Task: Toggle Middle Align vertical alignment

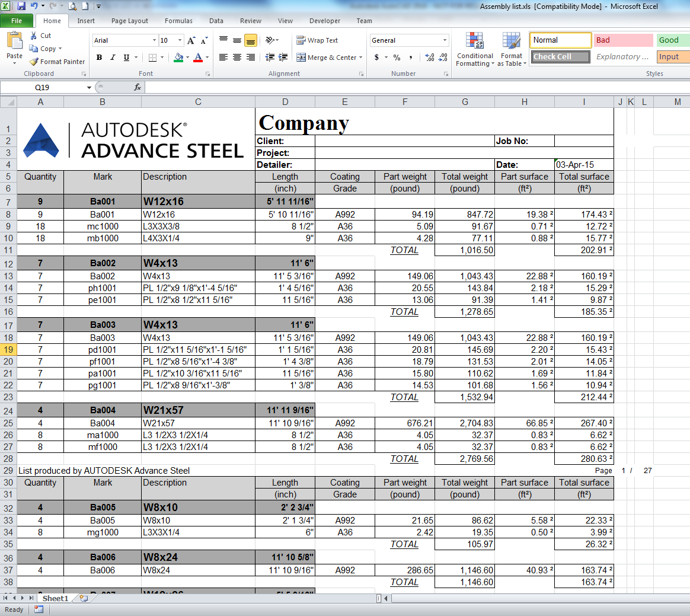Action: point(237,40)
